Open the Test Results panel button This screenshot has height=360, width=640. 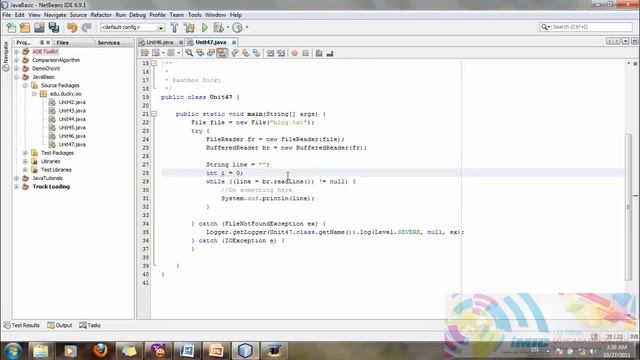coord(22,325)
